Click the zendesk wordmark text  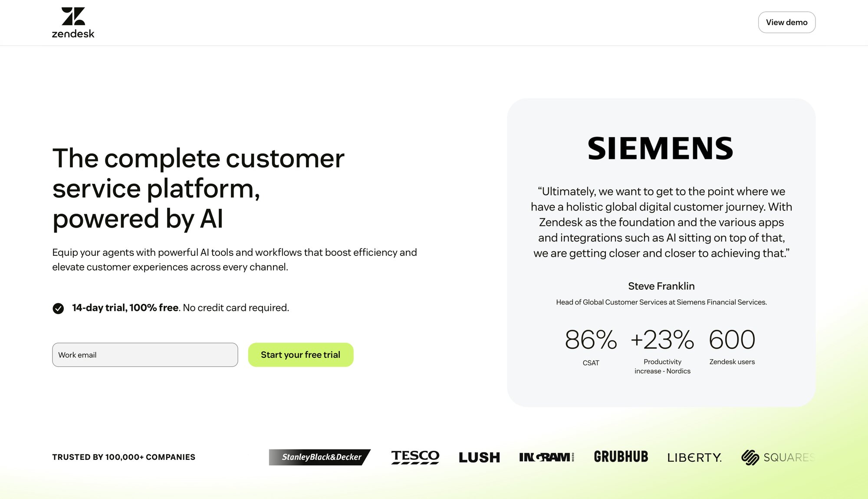72,33
